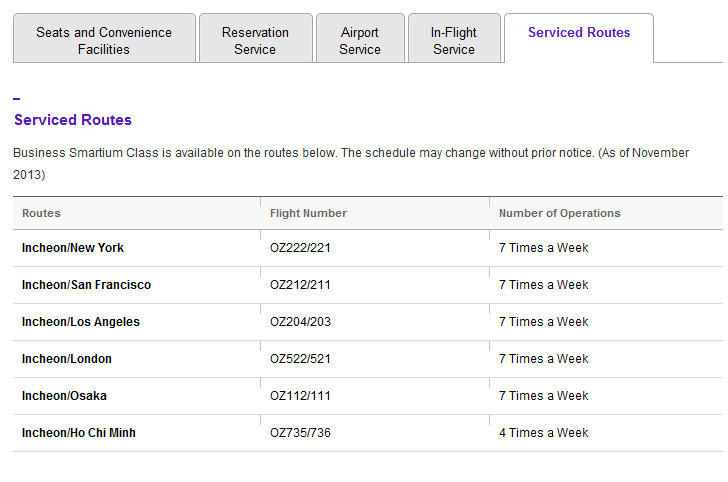The width and height of the screenshot is (728, 482).
Task: Click flight number OZ222/221
Action: click(300, 248)
